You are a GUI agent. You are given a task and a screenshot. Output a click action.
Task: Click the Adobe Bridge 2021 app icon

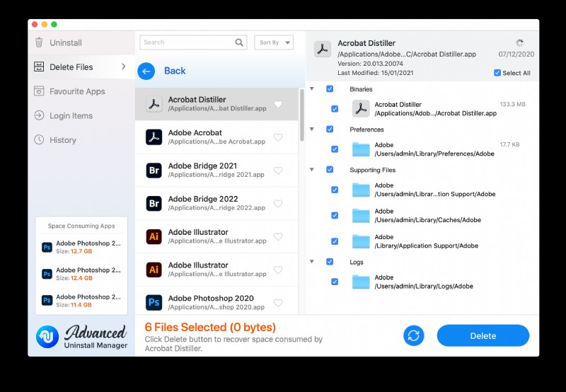pos(154,171)
